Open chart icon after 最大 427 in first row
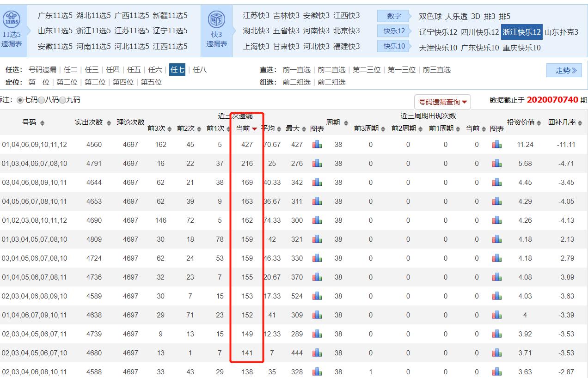 tap(317, 145)
